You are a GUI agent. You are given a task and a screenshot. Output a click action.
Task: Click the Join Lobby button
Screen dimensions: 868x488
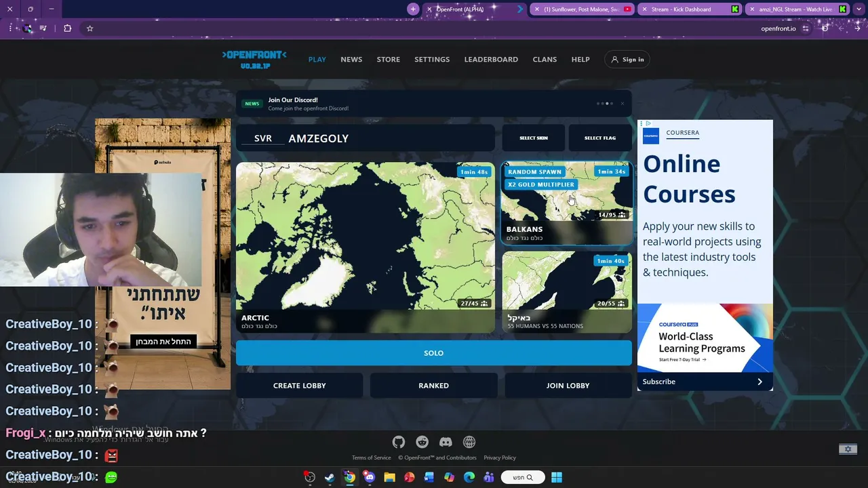[x=568, y=386]
